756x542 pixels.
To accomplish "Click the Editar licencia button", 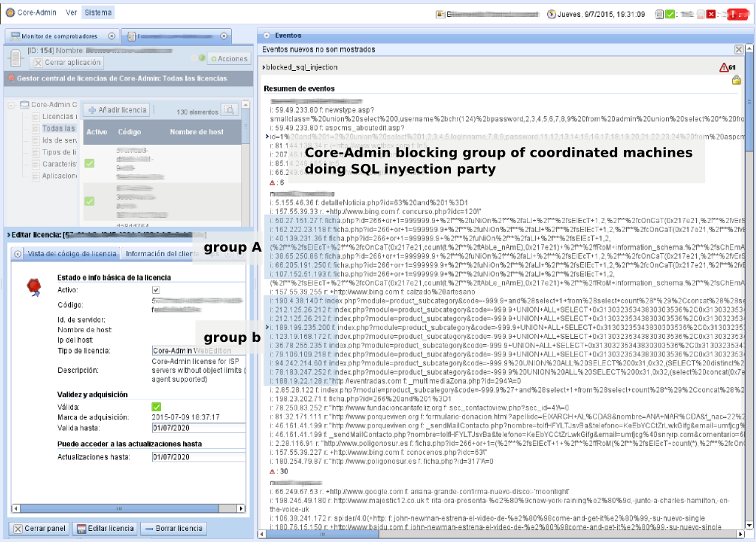I will [x=106, y=529].
